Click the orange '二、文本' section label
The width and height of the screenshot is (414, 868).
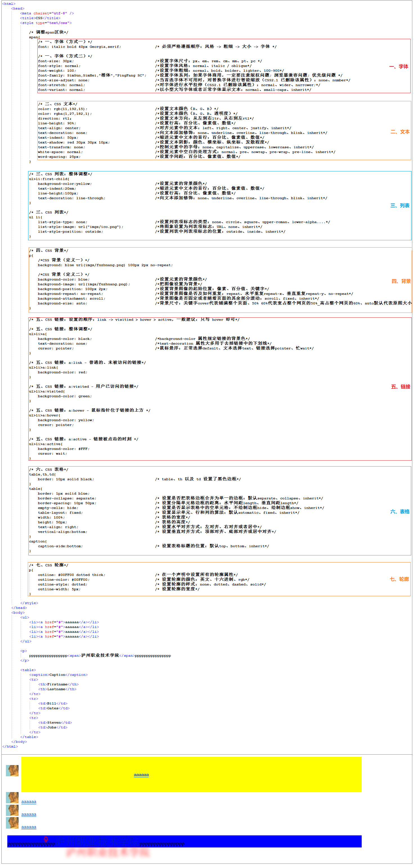coord(400,132)
